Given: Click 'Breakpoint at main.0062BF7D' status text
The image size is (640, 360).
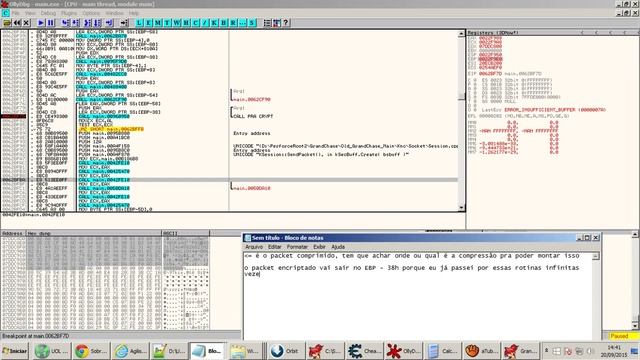Looking at the screenshot, I should (36, 336).
